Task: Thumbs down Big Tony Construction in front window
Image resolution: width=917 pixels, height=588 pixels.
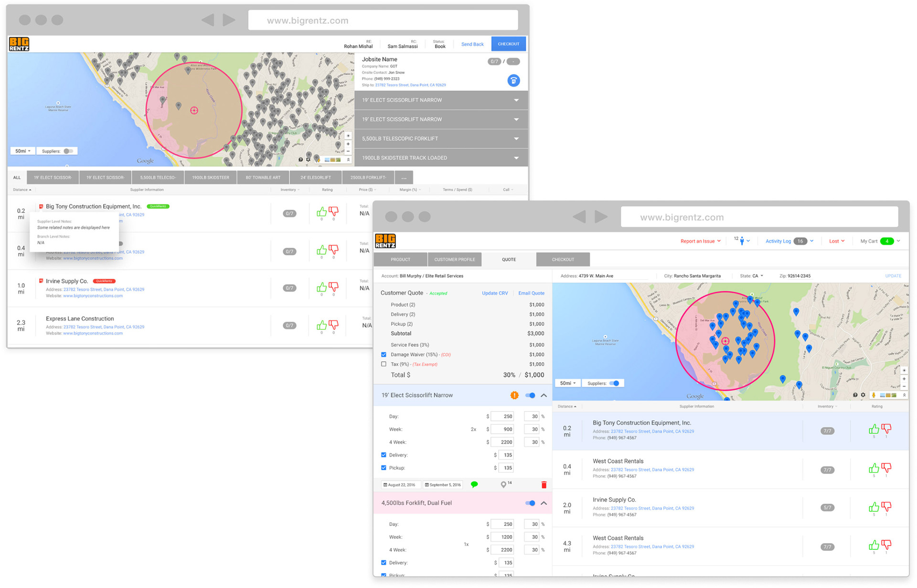Action: click(x=886, y=429)
